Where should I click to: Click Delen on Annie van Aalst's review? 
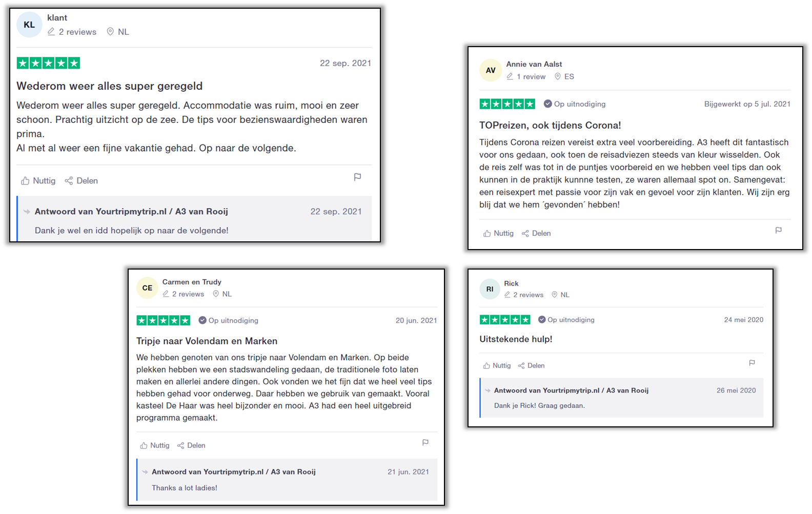click(x=536, y=233)
